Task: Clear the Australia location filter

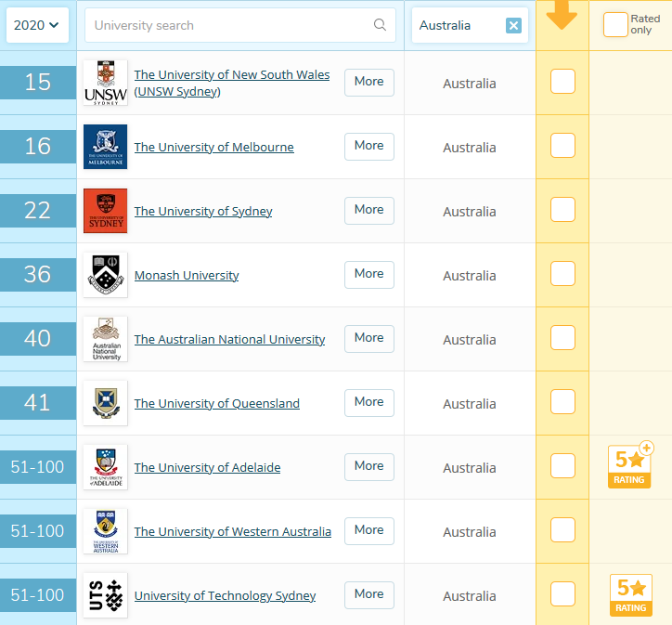Action: tap(513, 26)
